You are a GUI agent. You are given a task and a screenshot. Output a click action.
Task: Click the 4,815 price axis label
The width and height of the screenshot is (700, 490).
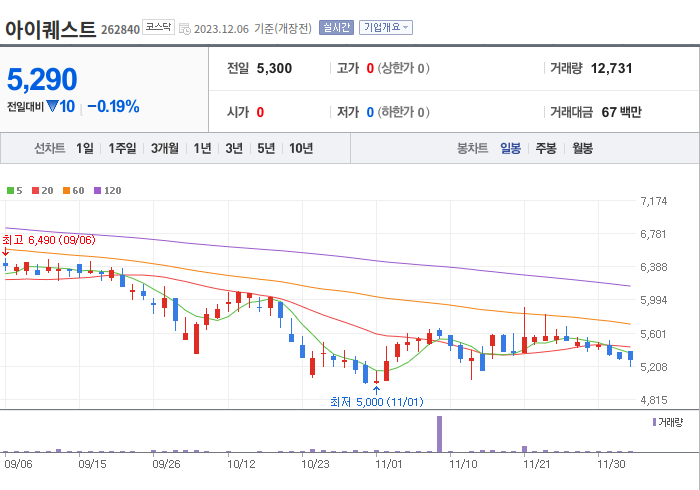coord(654,400)
